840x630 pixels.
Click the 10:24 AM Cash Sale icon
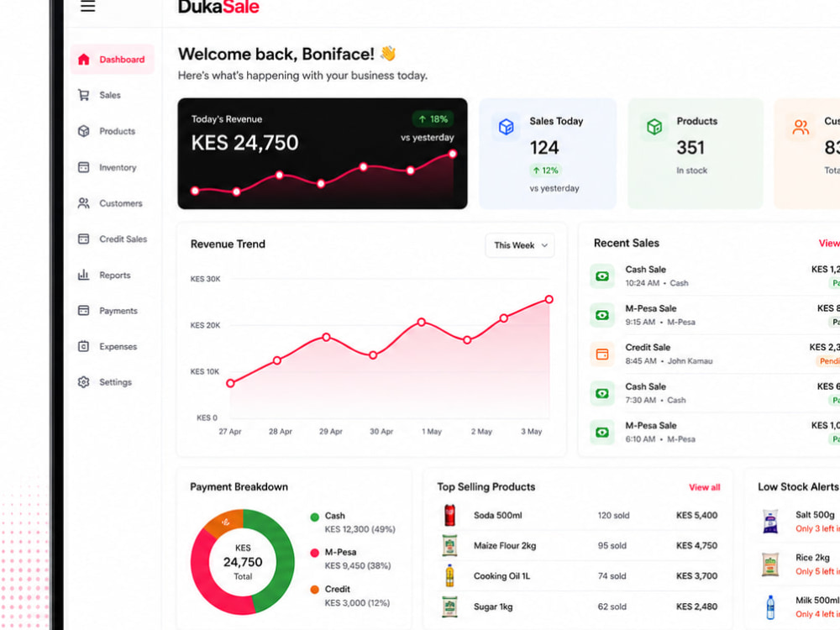click(602, 276)
